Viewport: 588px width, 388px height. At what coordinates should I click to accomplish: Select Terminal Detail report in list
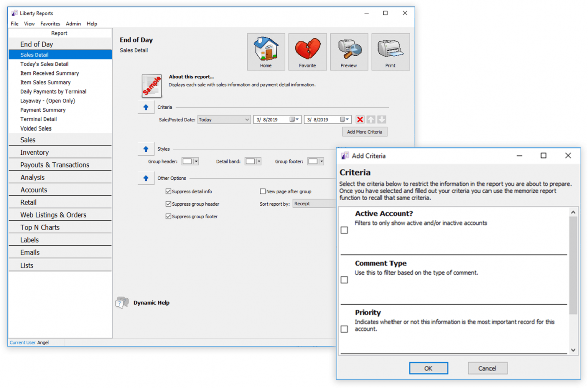(x=38, y=119)
